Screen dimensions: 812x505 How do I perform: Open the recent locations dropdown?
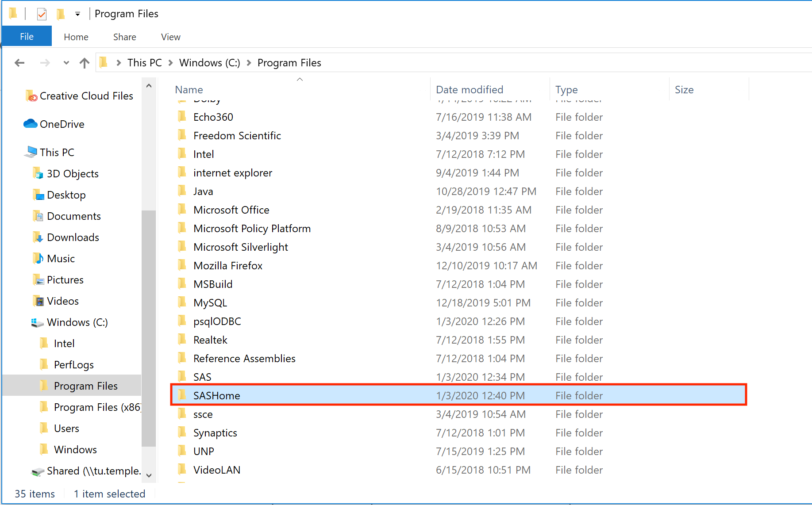click(66, 63)
